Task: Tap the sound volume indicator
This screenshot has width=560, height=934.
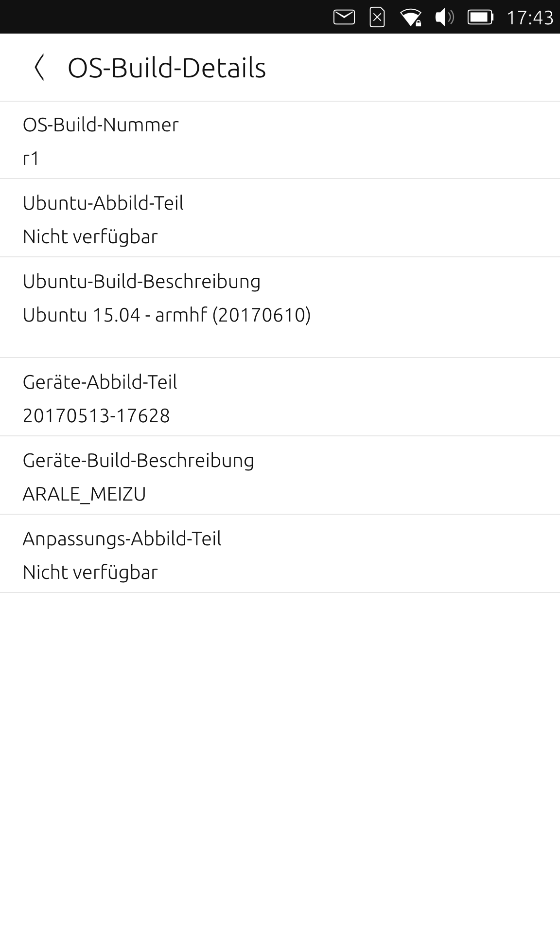Action: (444, 18)
